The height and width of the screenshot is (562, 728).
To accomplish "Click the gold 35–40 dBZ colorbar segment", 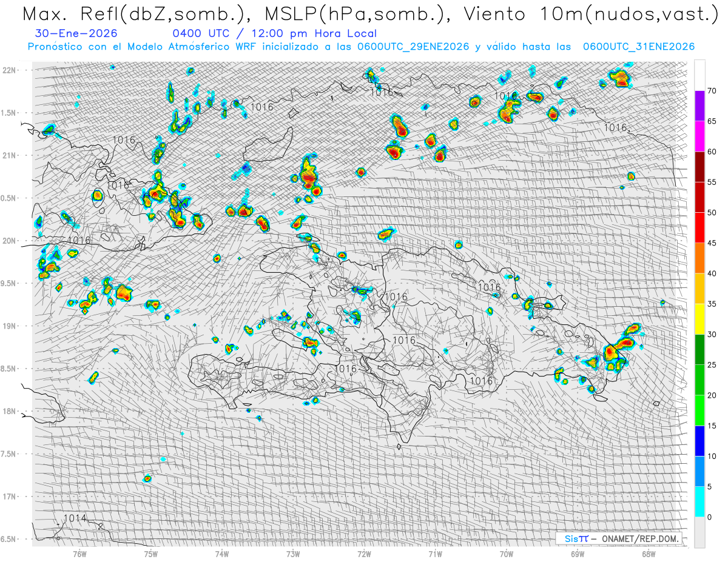I will (x=699, y=289).
